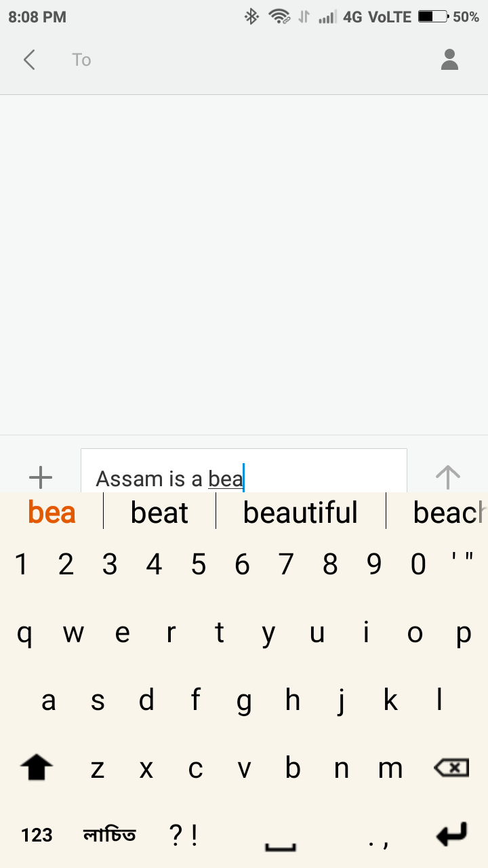Viewport: 488px width, 868px height.
Task: Tap the back arrow to exit conversation
Action: tap(28, 60)
